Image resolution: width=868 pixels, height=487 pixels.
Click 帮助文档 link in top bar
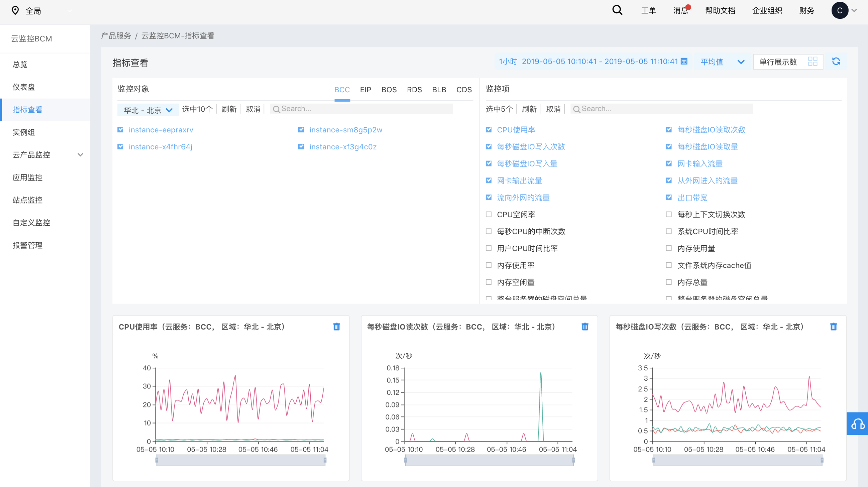click(720, 11)
